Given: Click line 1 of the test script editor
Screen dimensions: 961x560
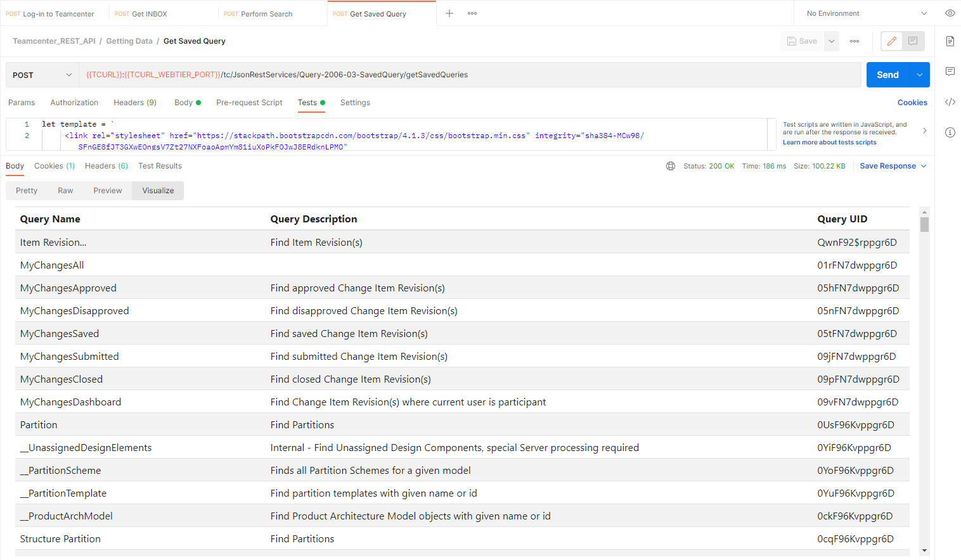Looking at the screenshot, I should (403, 124).
